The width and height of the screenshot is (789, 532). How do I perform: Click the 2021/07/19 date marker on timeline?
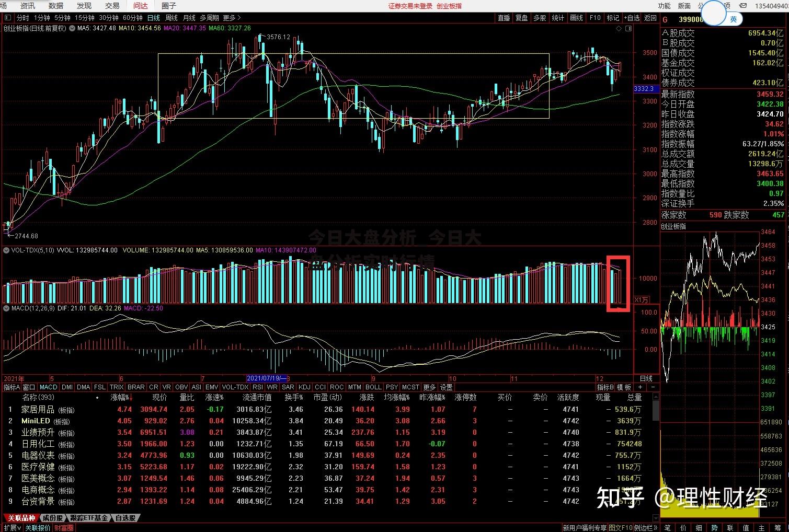click(267, 378)
